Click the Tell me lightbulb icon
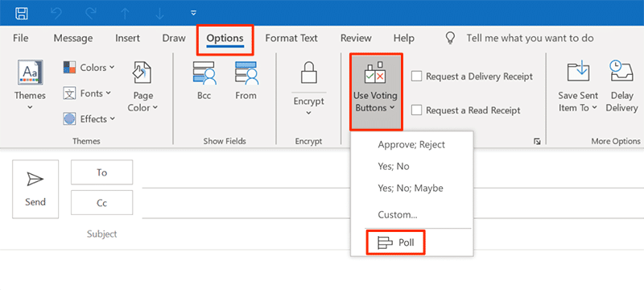644x290 pixels. pos(451,38)
